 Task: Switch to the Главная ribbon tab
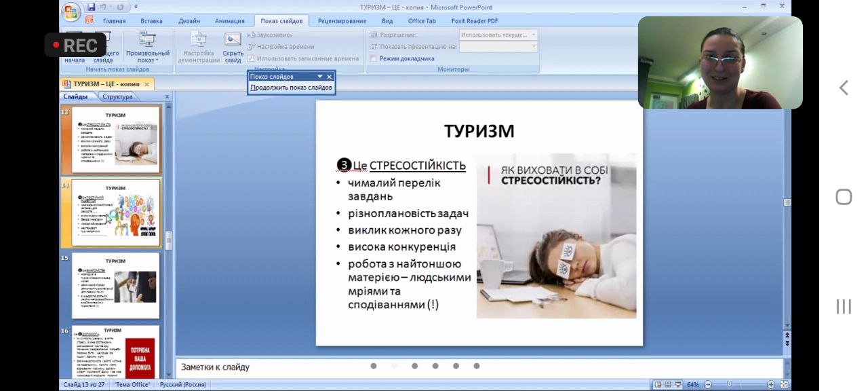click(x=115, y=21)
